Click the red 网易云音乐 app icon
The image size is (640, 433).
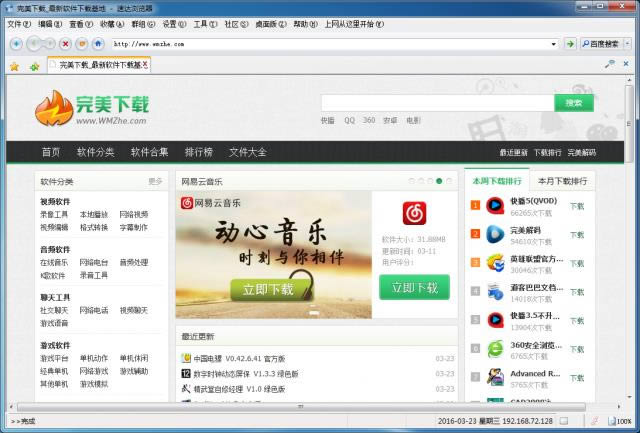click(x=414, y=213)
